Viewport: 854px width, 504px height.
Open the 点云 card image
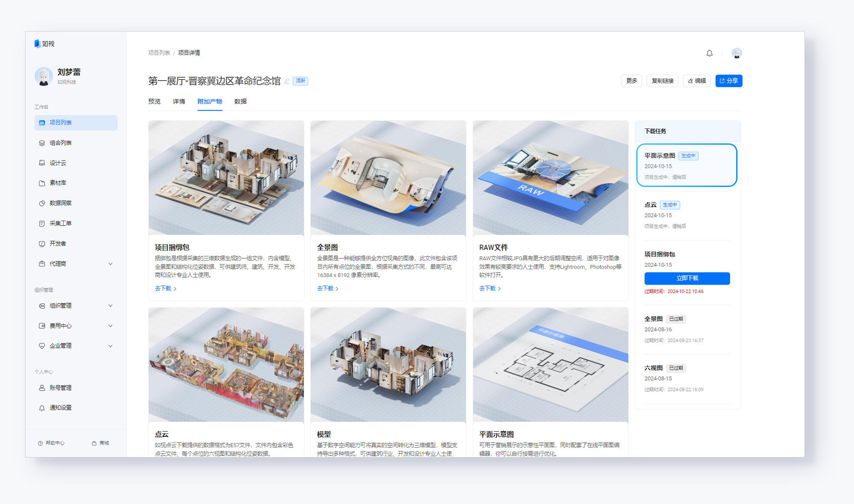click(x=226, y=364)
